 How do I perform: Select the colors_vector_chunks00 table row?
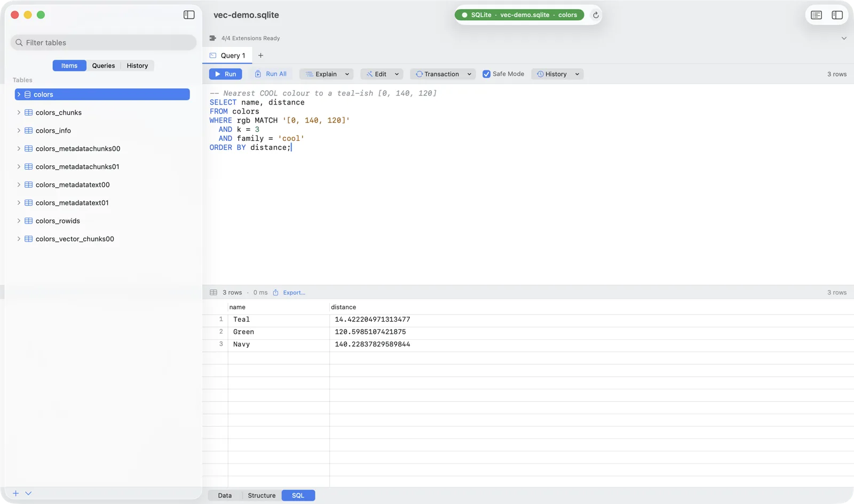click(x=102, y=239)
